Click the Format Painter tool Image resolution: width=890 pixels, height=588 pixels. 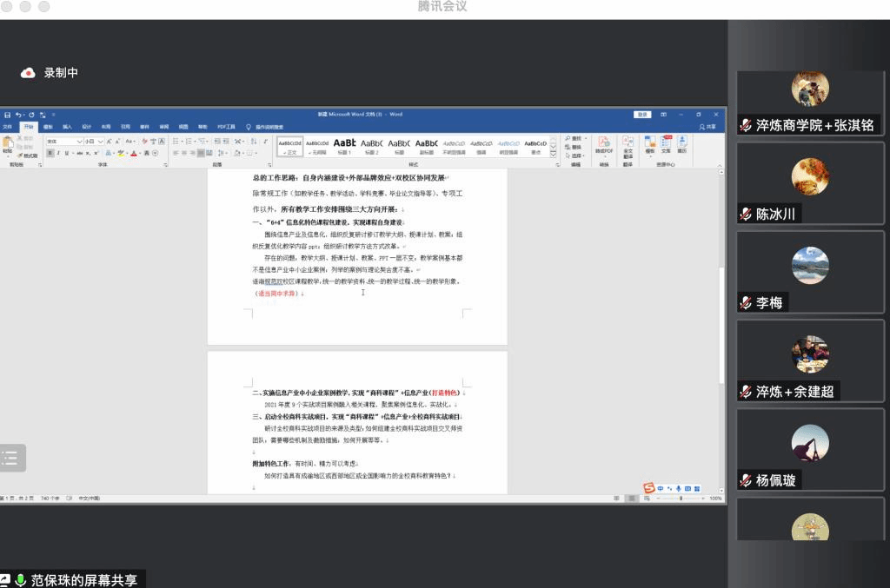pos(28,155)
